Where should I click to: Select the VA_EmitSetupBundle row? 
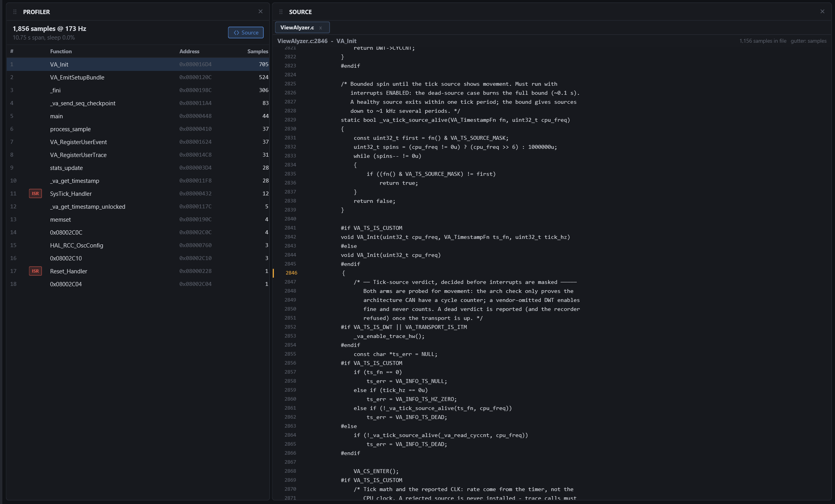point(138,77)
